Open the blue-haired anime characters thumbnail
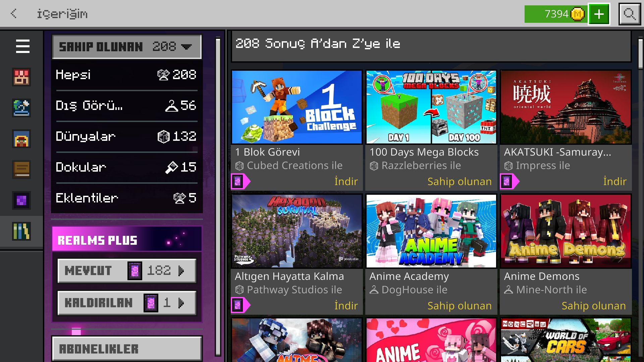Screen dimensions: 644x362 coord(297,340)
